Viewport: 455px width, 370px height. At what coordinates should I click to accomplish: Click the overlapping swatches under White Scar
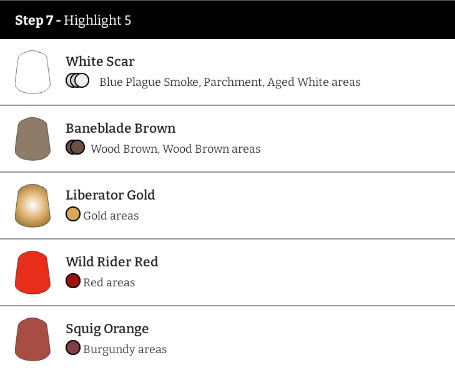click(77, 81)
